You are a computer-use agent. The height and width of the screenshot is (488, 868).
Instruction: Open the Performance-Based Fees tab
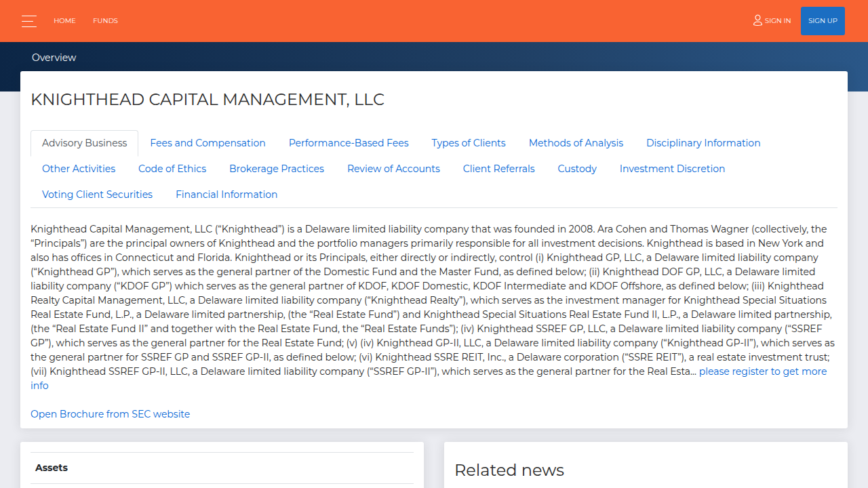click(x=349, y=143)
